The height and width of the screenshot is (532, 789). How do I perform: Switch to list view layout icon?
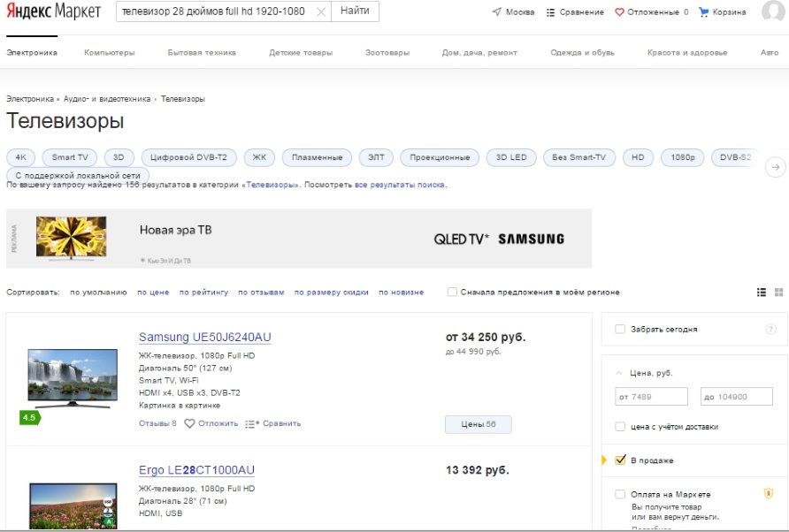(x=762, y=293)
